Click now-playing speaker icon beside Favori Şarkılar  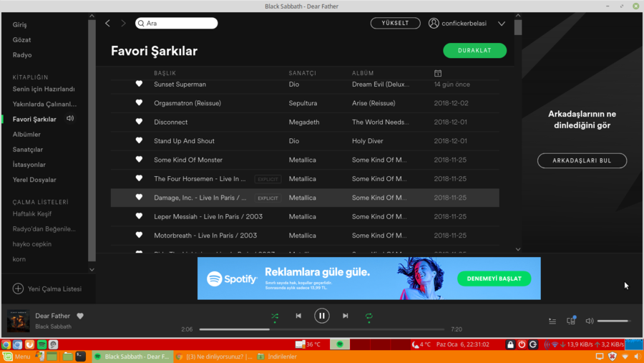(x=70, y=118)
